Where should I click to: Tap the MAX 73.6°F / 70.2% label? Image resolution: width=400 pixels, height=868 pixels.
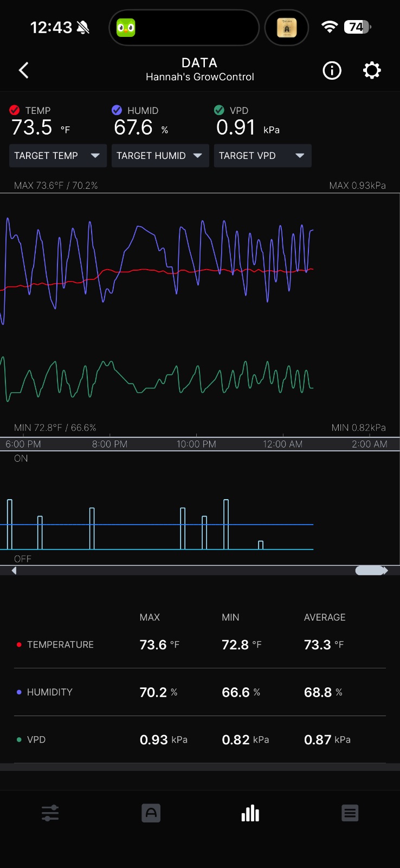[56, 186]
